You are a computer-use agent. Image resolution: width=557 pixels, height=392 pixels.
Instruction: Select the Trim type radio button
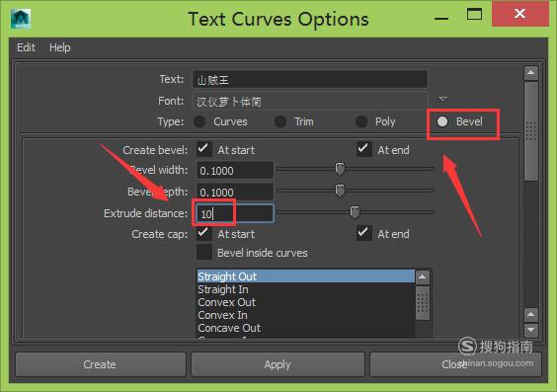[x=280, y=121]
